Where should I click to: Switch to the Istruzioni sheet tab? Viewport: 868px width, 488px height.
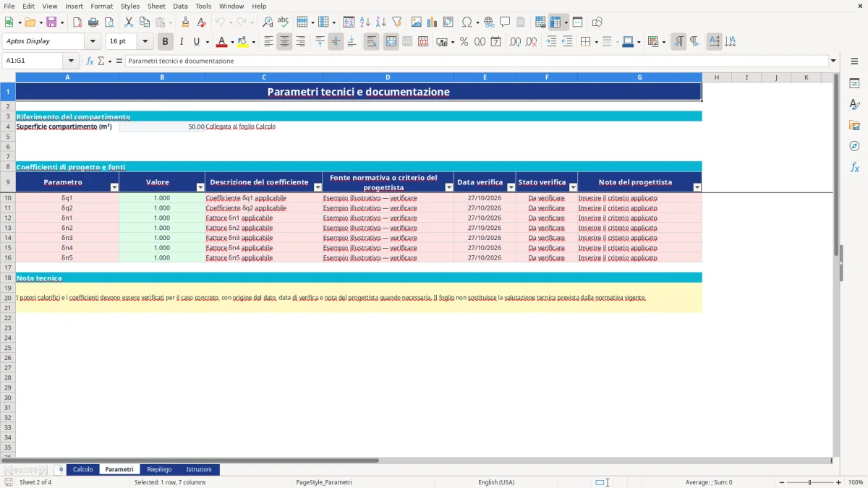[x=199, y=469]
